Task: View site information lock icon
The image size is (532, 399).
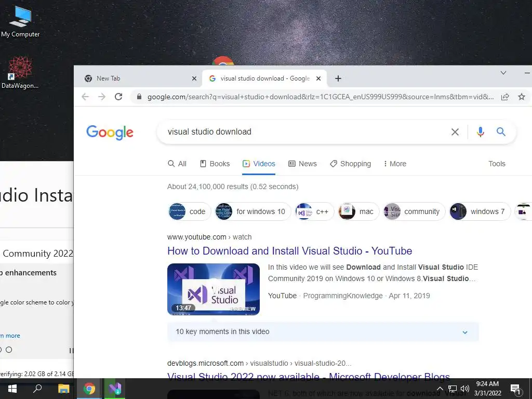Action: coord(139,97)
